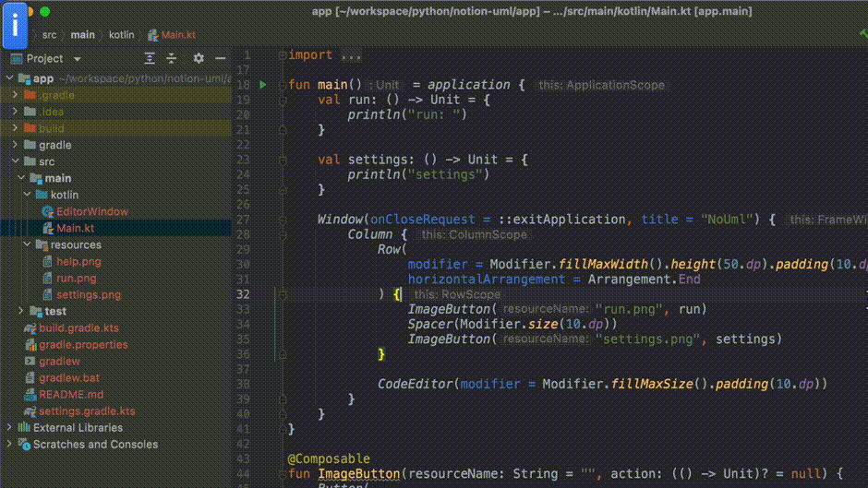
Task: Click Expand All icon in Project panel
Action: (x=150, y=58)
